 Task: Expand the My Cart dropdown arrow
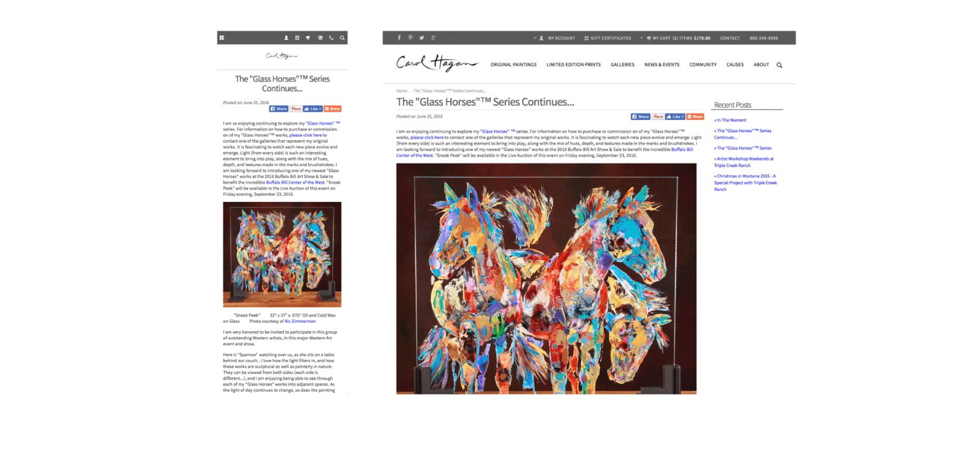[x=641, y=38]
